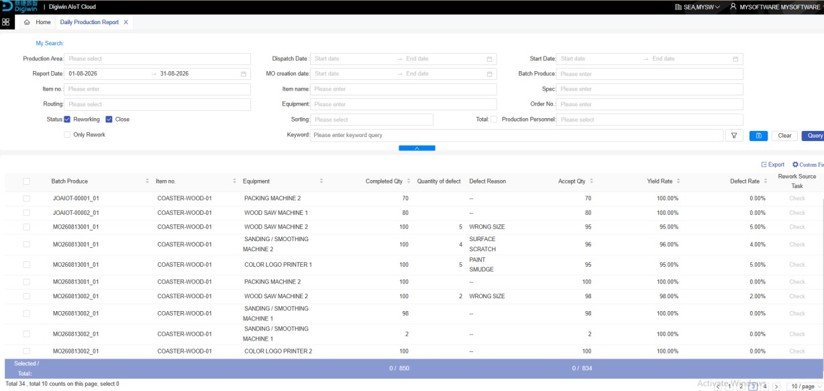This screenshot has height=391, width=824.
Task: Click the Clear button
Action: [x=785, y=136]
